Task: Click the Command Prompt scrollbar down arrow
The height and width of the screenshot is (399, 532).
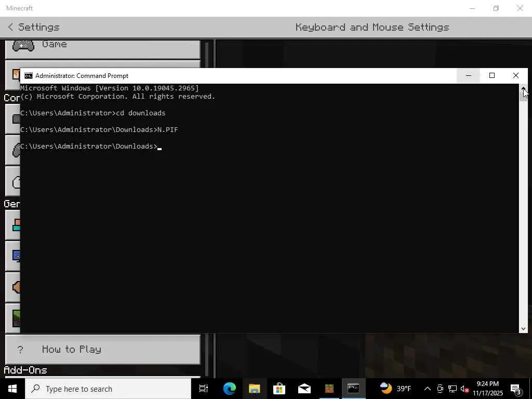Action: (x=524, y=328)
